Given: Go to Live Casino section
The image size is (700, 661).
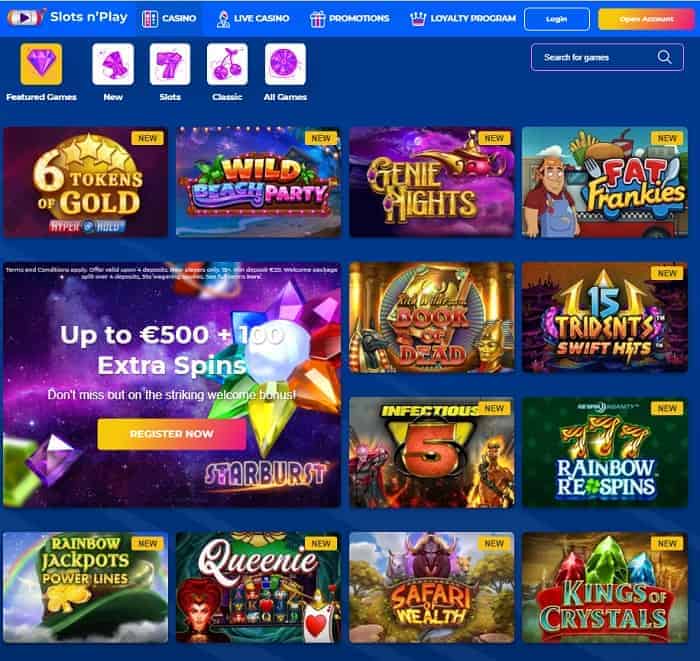Looking at the screenshot, I should coord(253,19).
